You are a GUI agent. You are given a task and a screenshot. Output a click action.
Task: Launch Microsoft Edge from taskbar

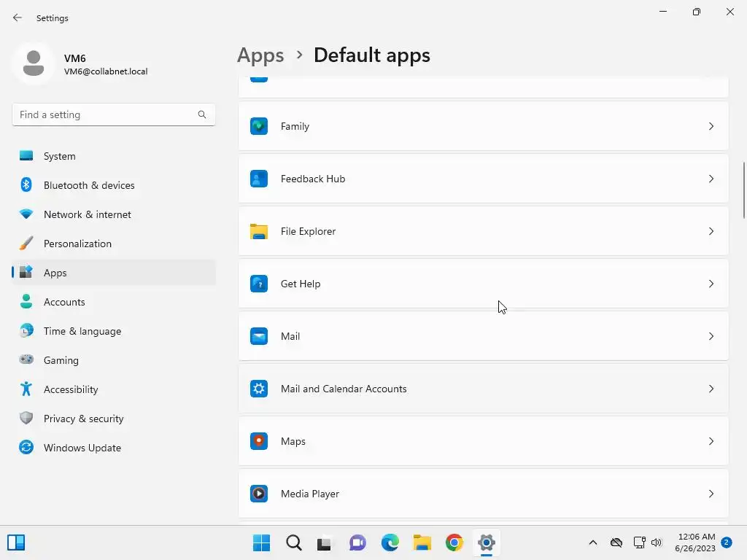(x=390, y=542)
